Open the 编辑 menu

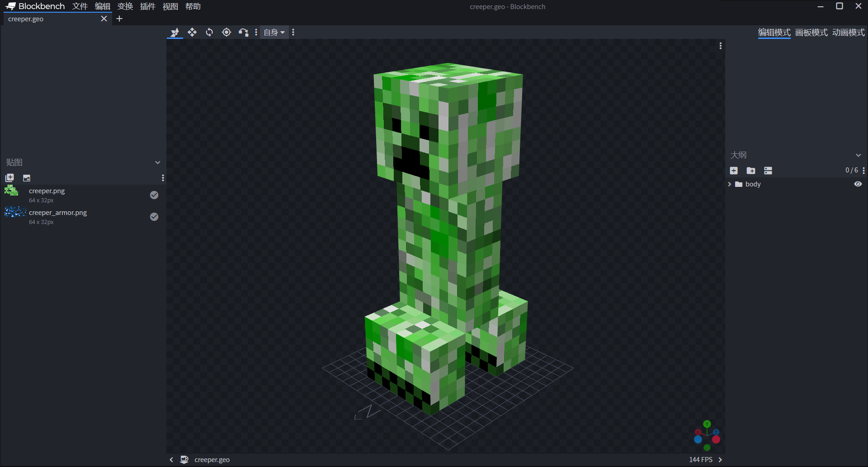point(103,6)
